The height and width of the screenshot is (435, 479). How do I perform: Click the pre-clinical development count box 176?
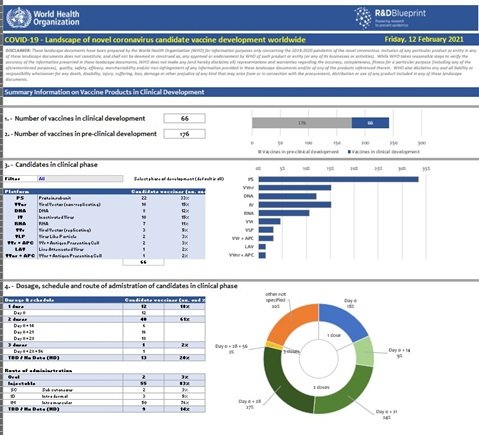pos(184,134)
